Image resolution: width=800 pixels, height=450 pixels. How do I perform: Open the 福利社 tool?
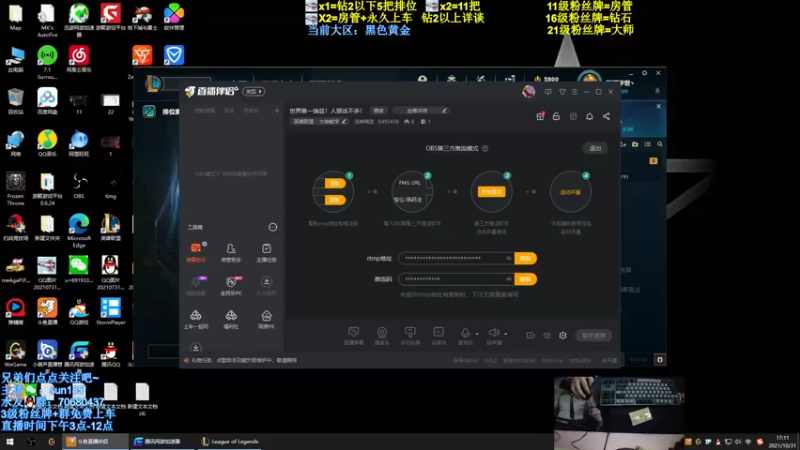tap(231, 319)
